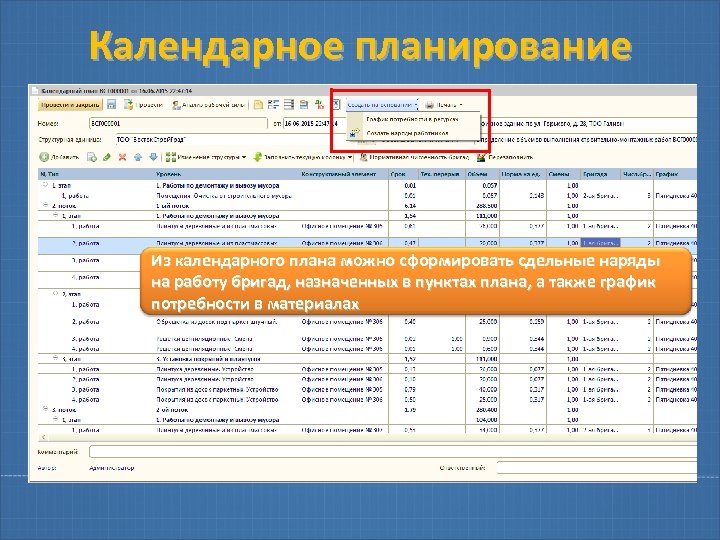The width and height of the screenshot is (720, 540).
Task: Select the 2-ой поток level cell
Action: (x=172, y=409)
